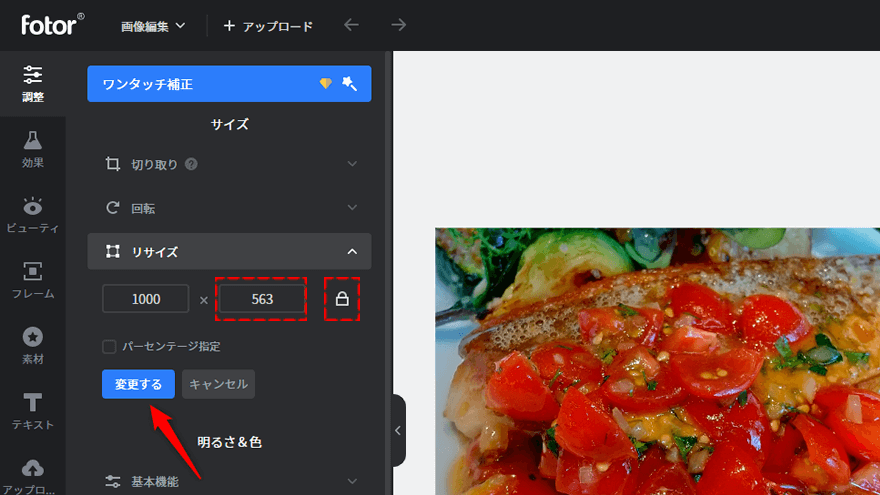The image size is (880, 495).
Task: Click the キャンセル button
Action: point(218,384)
